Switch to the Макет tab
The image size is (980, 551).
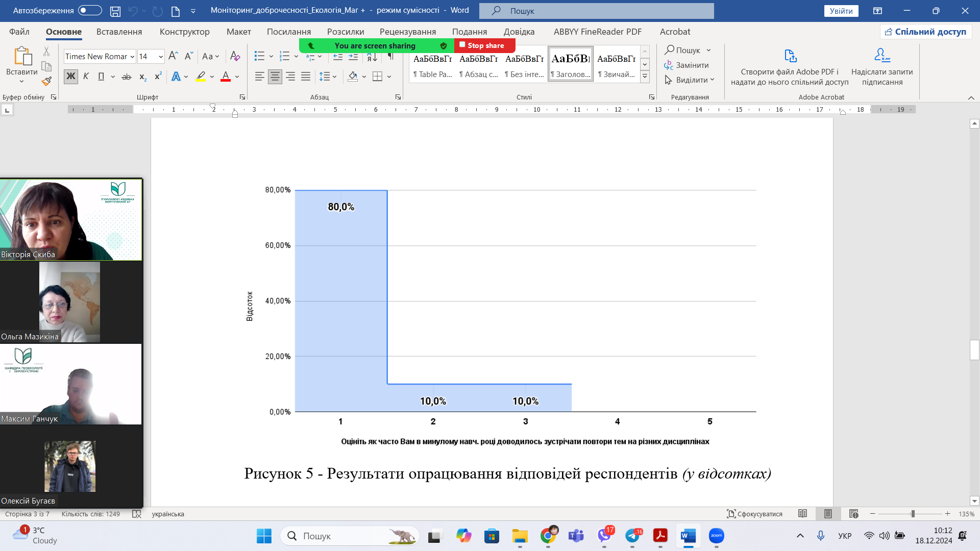[238, 32]
